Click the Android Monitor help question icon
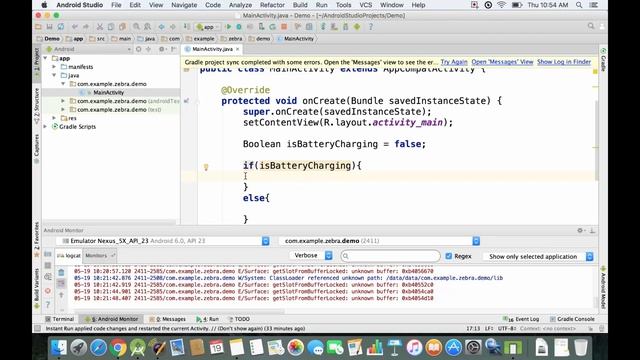This screenshot has height=360, width=640. 48,304
